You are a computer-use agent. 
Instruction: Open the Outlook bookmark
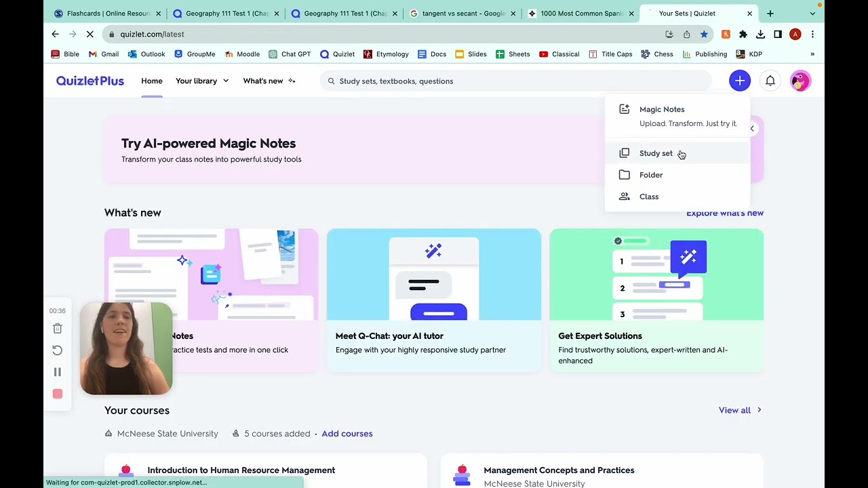(x=146, y=54)
